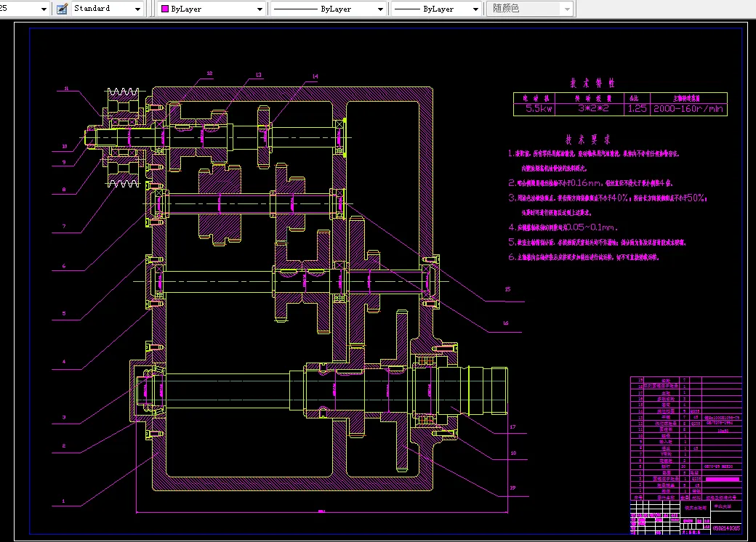The width and height of the screenshot is (756, 542).
Task: Click the 2000-160r/min speed range cell
Action: tap(688, 109)
